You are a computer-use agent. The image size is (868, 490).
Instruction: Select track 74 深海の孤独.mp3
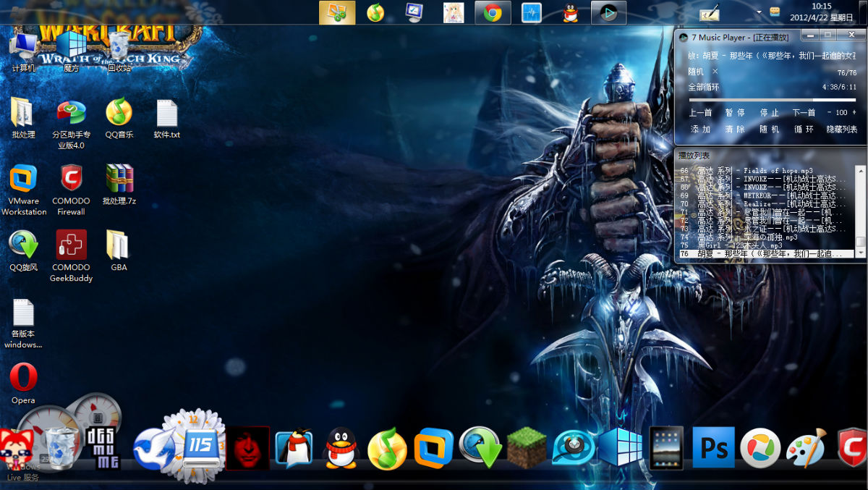(x=766, y=237)
